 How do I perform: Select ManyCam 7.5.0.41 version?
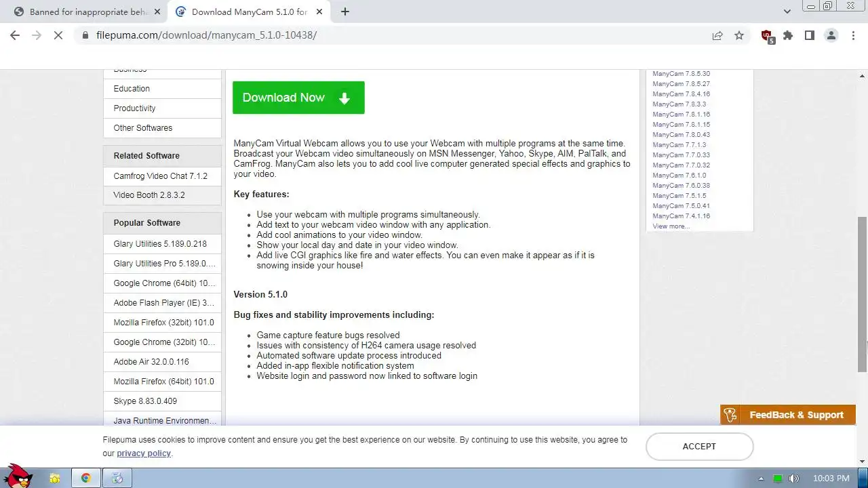click(x=681, y=206)
